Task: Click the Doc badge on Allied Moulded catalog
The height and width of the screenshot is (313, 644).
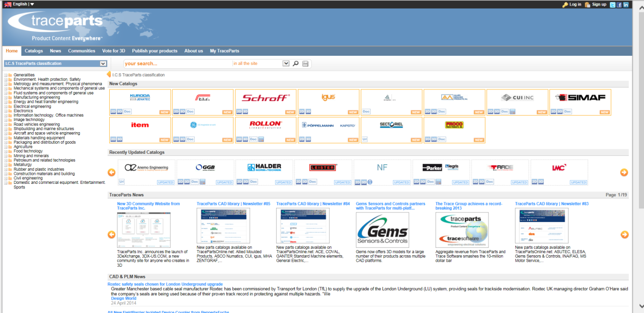Action: click(x=442, y=112)
